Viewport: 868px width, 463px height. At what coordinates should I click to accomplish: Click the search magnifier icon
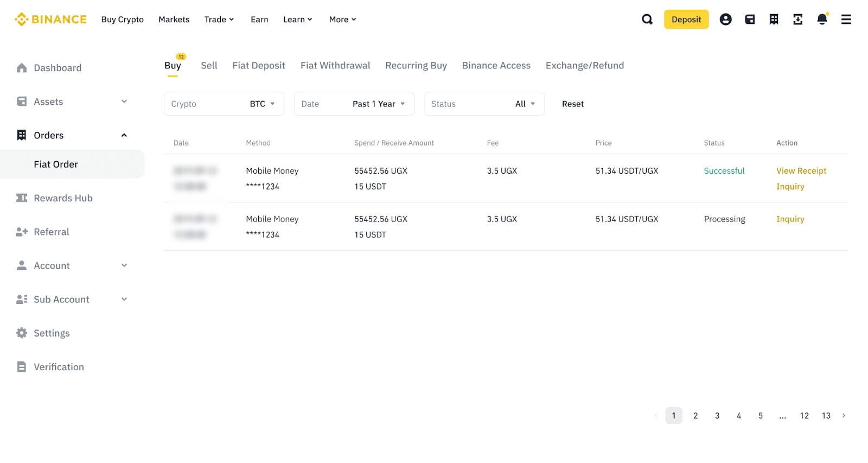point(647,20)
